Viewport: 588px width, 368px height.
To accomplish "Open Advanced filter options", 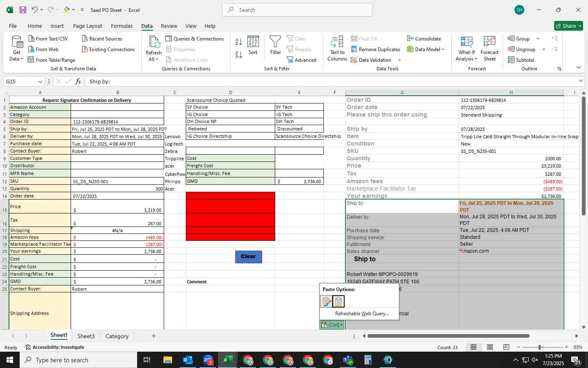I will coord(301,60).
